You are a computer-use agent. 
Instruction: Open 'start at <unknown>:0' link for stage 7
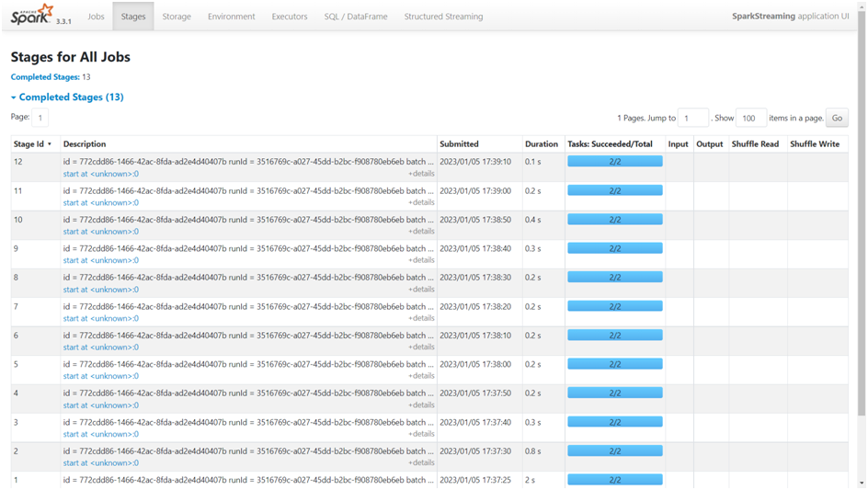(x=101, y=318)
